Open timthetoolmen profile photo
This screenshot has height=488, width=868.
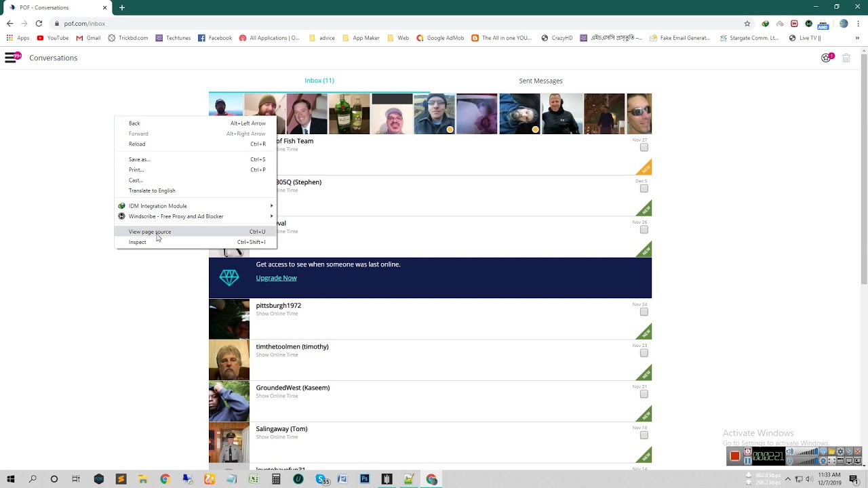229,360
